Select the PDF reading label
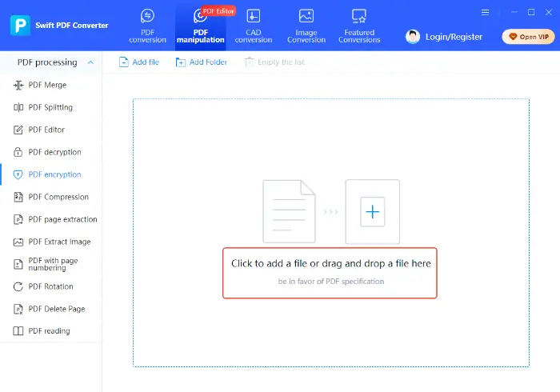Image resolution: width=560 pixels, height=392 pixels. tap(49, 331)
